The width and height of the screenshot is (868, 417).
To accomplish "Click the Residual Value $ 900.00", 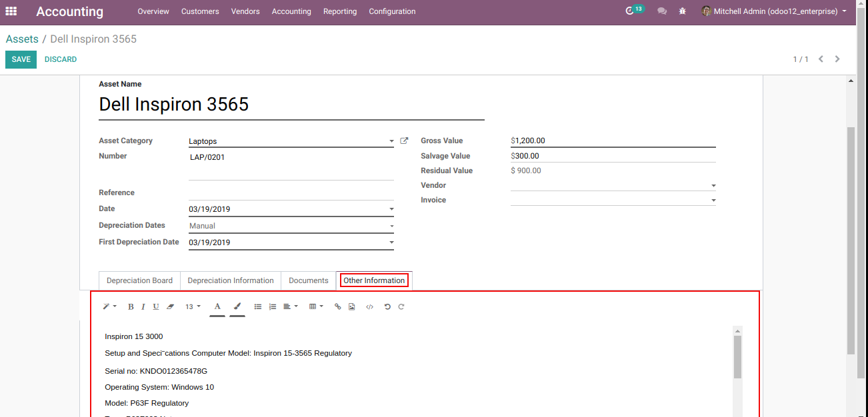I will tap(526, 171).
